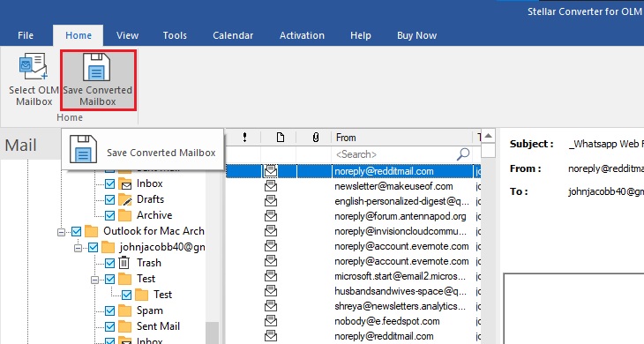Click envelope icon of english-personalized-digest row
This screenshot has height=344, width=644.
click(x=271, y=201)
